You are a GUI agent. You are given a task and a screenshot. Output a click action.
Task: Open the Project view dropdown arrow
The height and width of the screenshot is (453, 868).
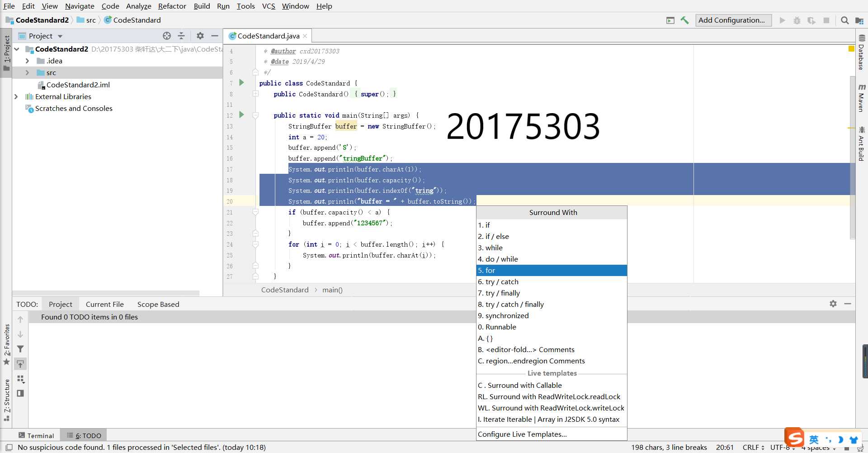pyautogui.click(x=60, y=36)
